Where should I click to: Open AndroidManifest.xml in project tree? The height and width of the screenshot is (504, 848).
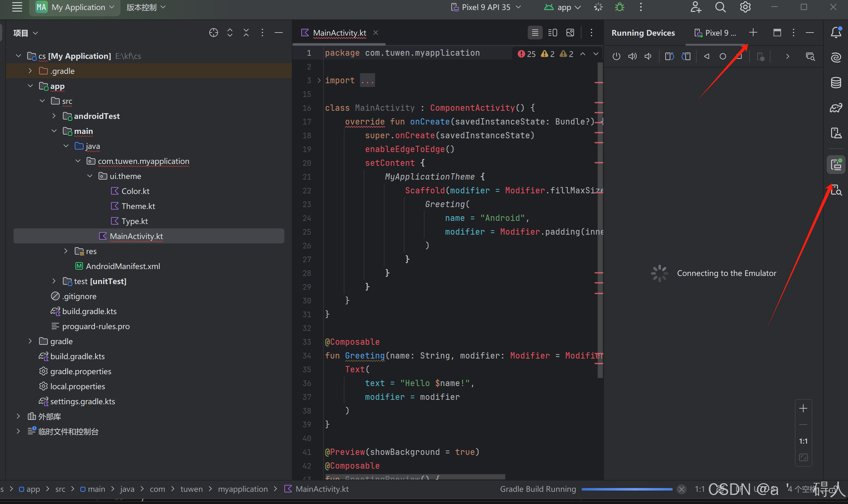(123, 266)
